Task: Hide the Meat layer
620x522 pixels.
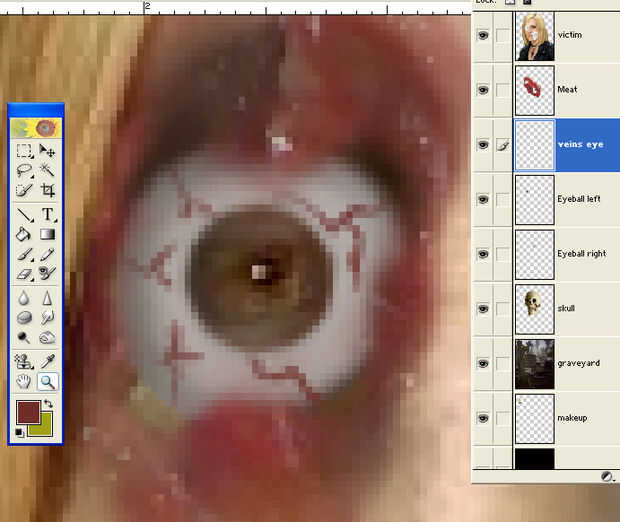Action: click(482, 90)
